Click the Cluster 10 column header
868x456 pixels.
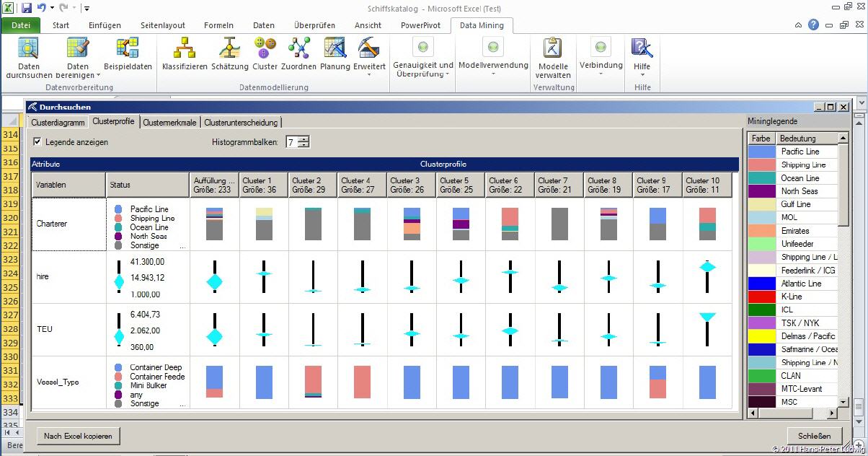pos(707,185)
